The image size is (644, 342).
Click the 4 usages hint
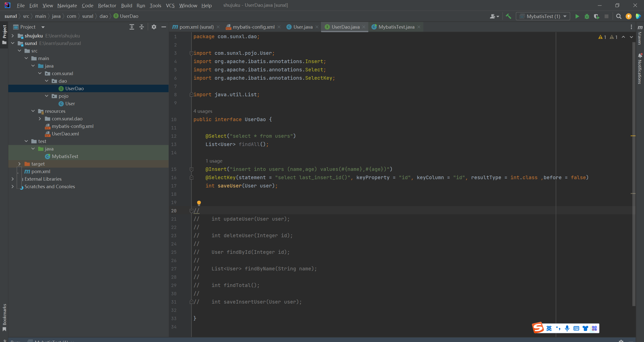pos(203,111)
